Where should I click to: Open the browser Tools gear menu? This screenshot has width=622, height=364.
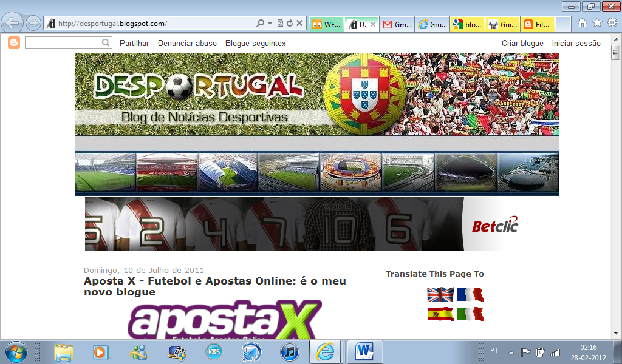click(x=612, y=24)
